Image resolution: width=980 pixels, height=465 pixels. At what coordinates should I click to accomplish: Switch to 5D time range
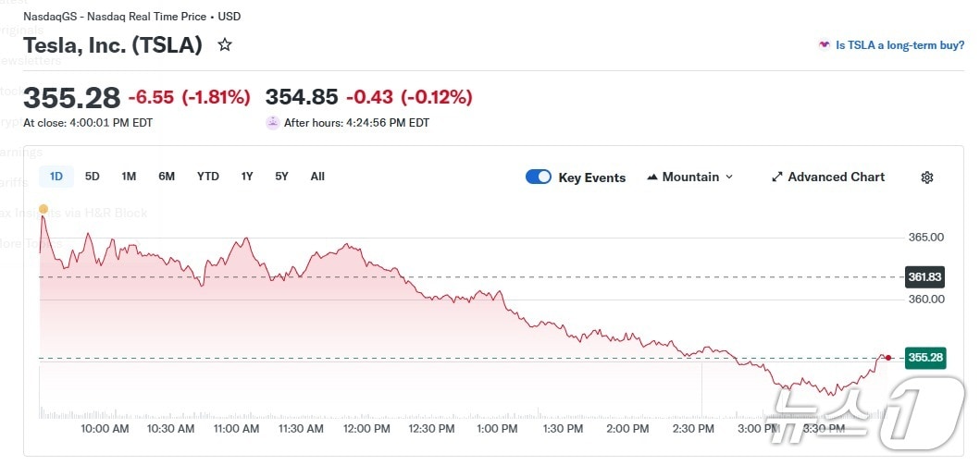[x=93, y=176]
